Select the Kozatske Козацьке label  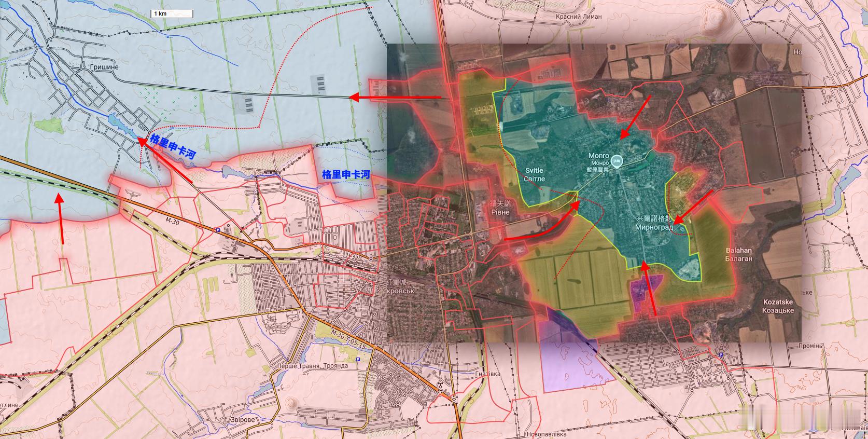click(x=779, y=306)
